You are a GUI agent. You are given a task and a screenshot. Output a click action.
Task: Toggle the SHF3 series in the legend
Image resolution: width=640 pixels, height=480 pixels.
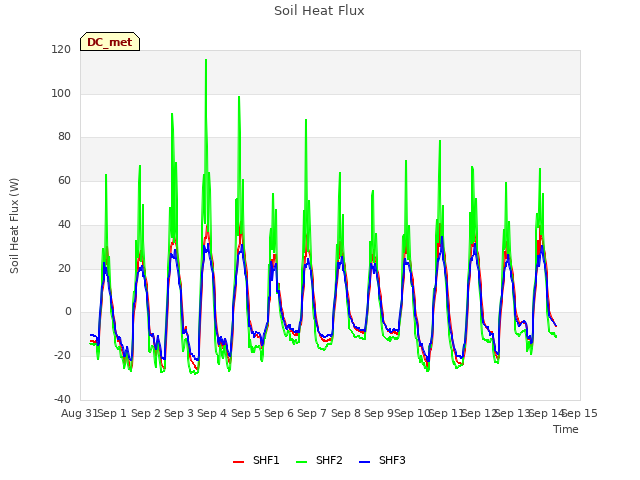[382, 460]
